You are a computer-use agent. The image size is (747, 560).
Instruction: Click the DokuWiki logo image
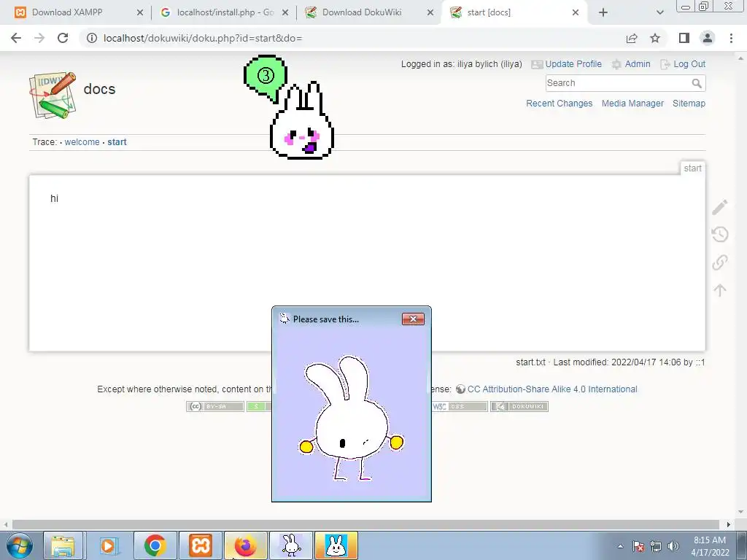click(x=53, y=95)
